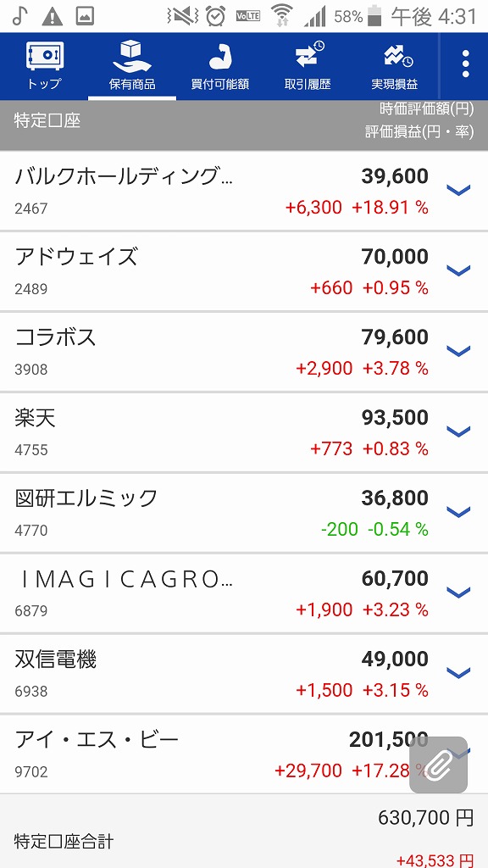Select the IMAGICAGRO stock name
Viewport: 488px width, 868px height.
pyautogui.click(x=124, y=580)
